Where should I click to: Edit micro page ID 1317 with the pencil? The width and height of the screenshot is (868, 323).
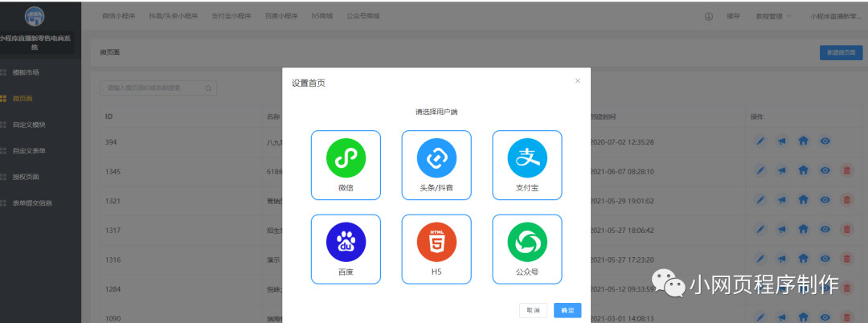click(760, 230)
